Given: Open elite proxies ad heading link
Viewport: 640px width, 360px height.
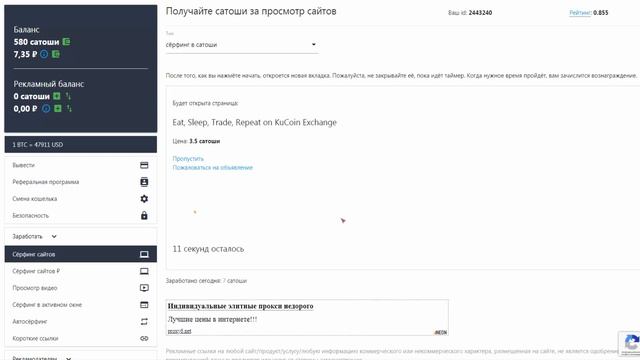Looking at the screenshot, I should (x=240, y=306).
